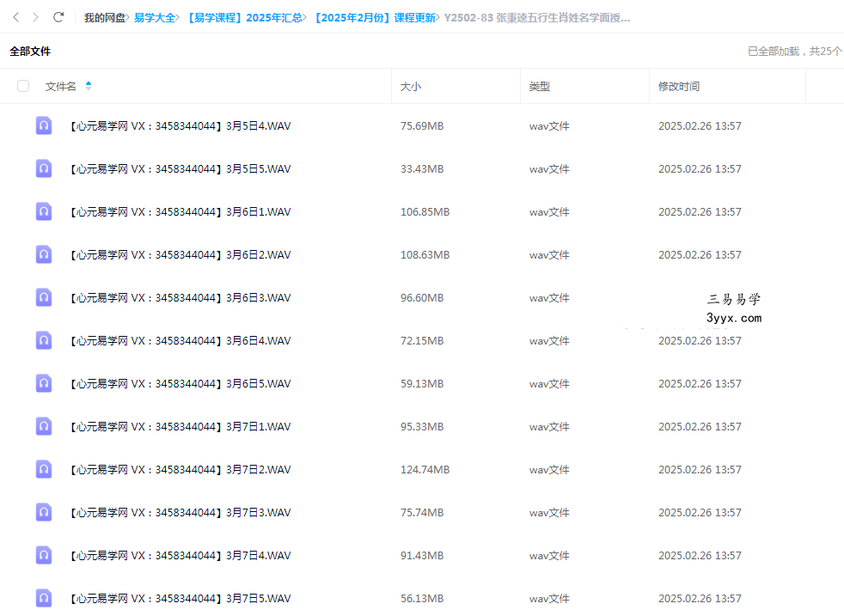
Task: Click size value 75.69MB
Action: 422,126
